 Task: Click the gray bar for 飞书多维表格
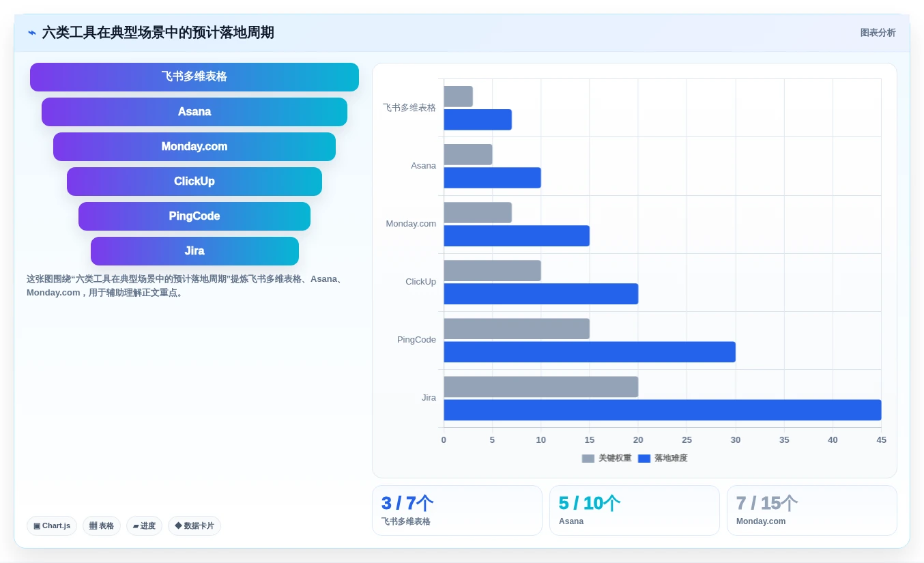(x=458, y=96)
